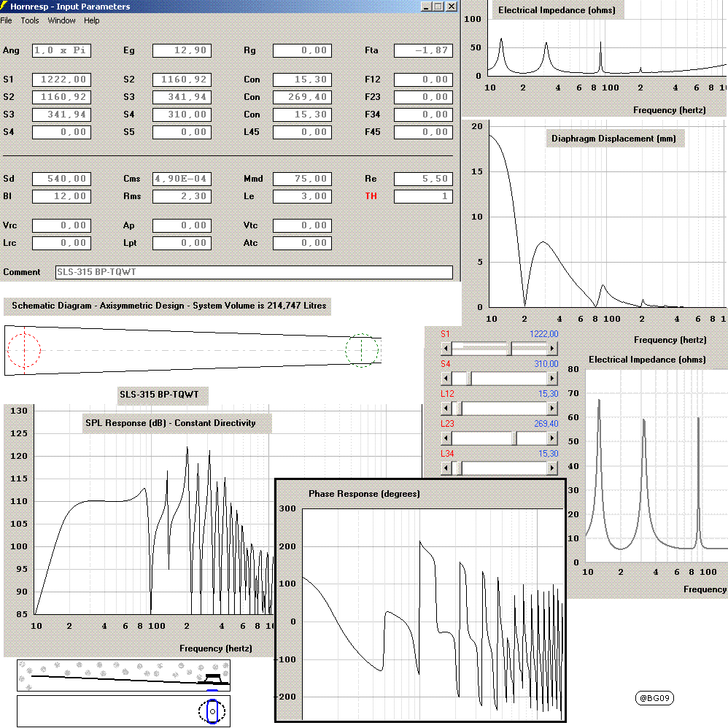This screenshot has width=728, height=728.
Task: Click the L12 slider left arrow
Action: point(446,408)
